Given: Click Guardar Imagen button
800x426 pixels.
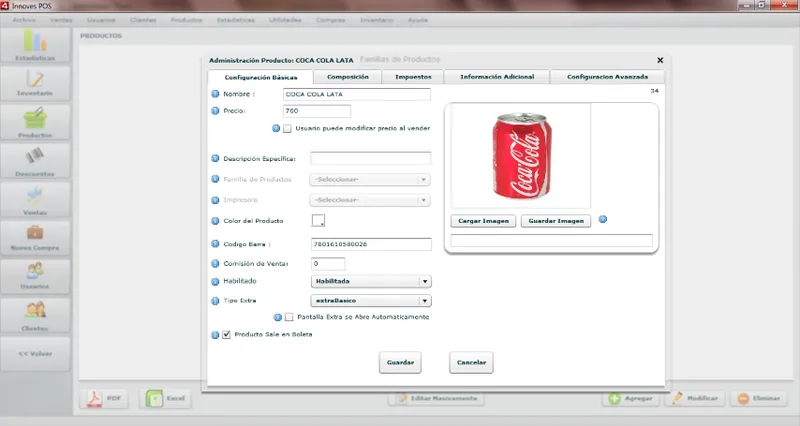Looking at the screenshot, I should click(556, 221).
